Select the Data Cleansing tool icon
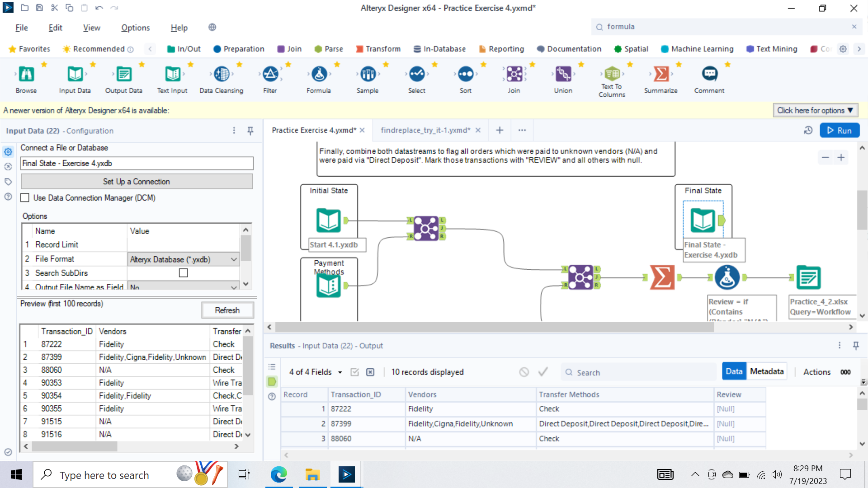 (x=221, y=74)
